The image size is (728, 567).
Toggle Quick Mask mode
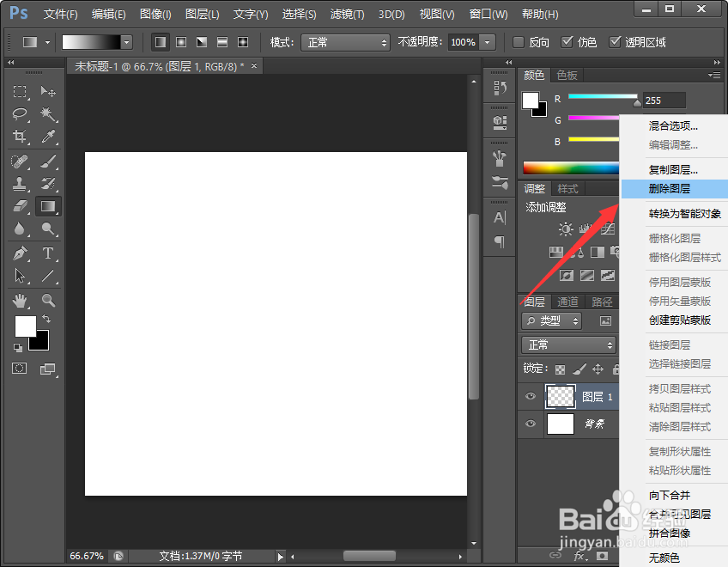pos(19,369)
